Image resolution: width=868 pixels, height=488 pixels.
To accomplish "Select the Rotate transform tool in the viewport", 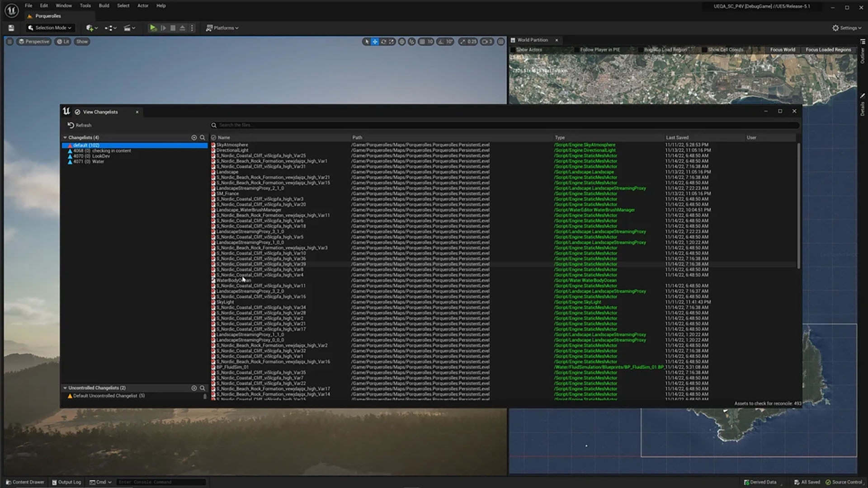I will coord(384,41).
